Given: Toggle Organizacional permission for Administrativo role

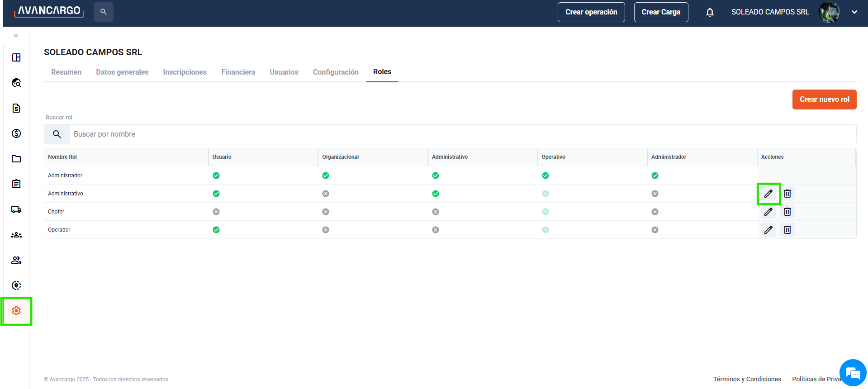Looking at the screenshot, I should (326, 194).
